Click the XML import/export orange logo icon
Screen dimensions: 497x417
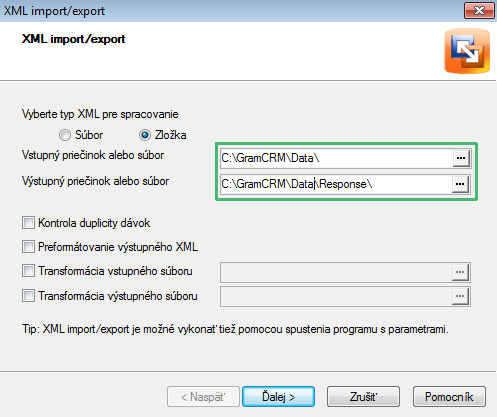coord(467,51)
